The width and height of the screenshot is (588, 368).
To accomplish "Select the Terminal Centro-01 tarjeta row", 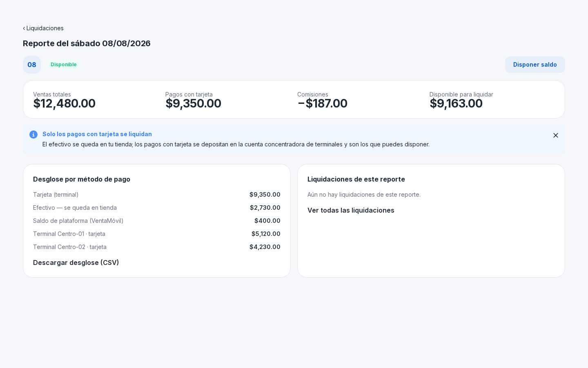I will tap(157, 234).
